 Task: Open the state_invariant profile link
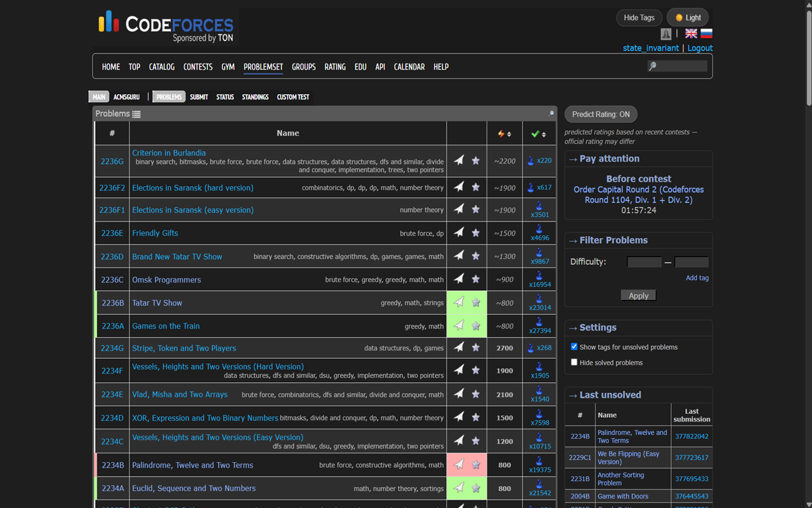[x=651, y=48]
